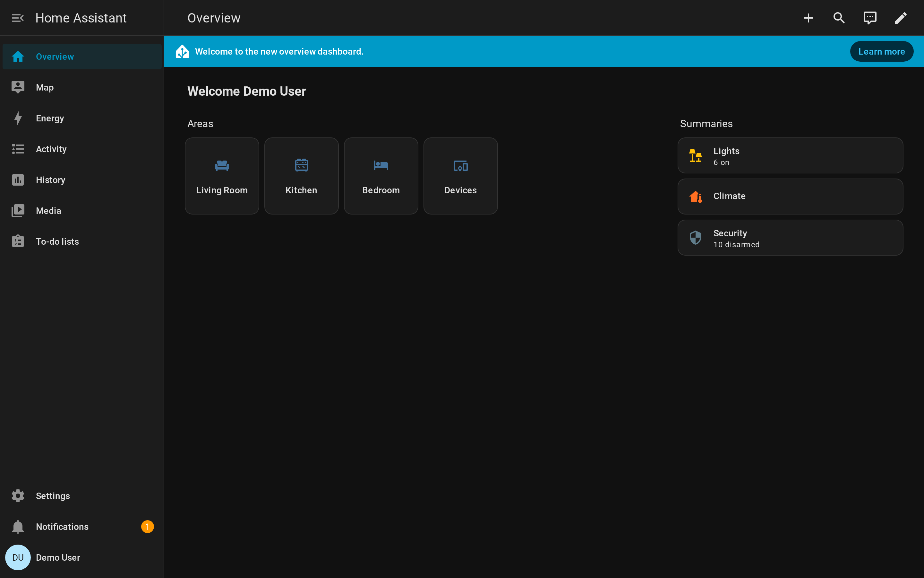
Task: Click the To-do lists clipboard icon
Action: (18, 241)
